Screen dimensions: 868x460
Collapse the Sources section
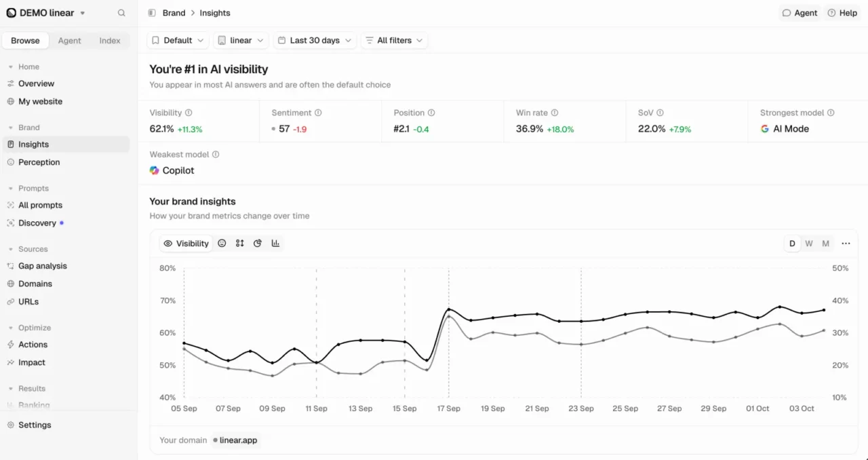[28, 249]
